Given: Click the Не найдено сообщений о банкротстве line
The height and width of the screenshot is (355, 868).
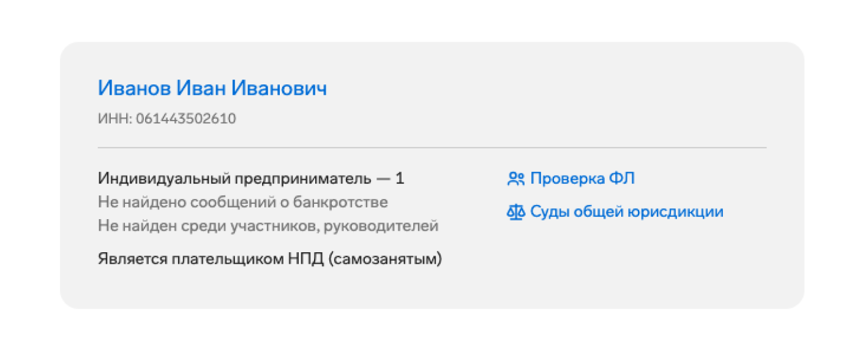Looking at the screenshot, I should tap(242, 203).
